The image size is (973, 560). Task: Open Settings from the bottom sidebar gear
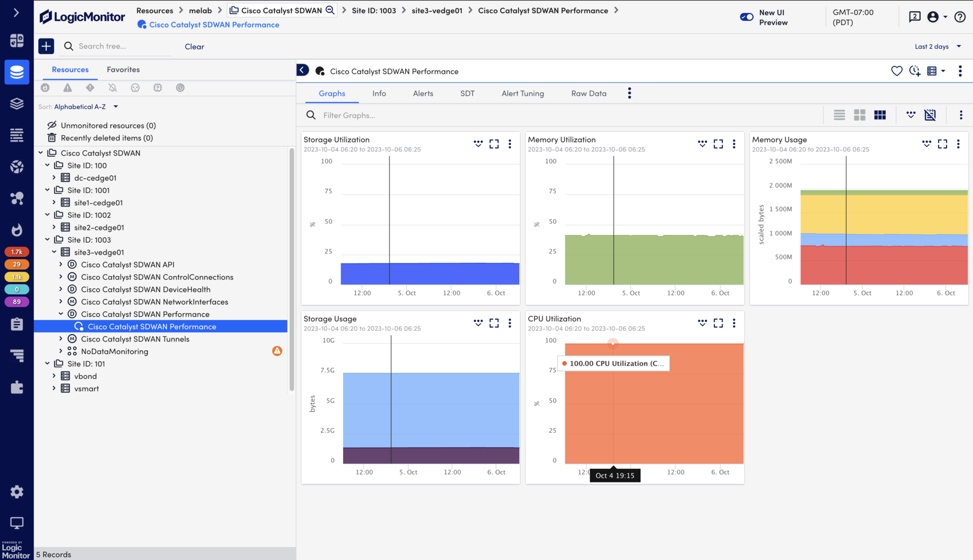[x=17, y=492]
